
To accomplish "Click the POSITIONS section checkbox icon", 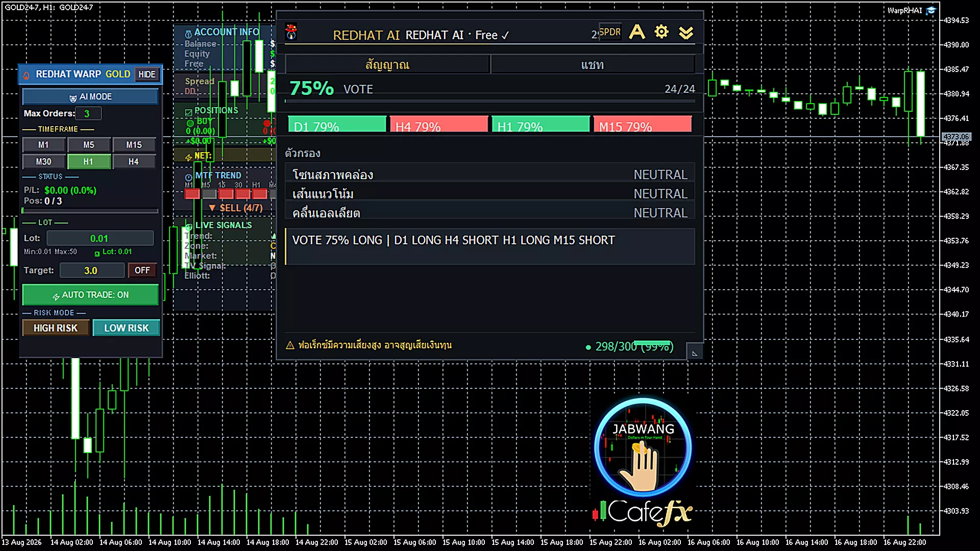I will (x=188, y=112).
